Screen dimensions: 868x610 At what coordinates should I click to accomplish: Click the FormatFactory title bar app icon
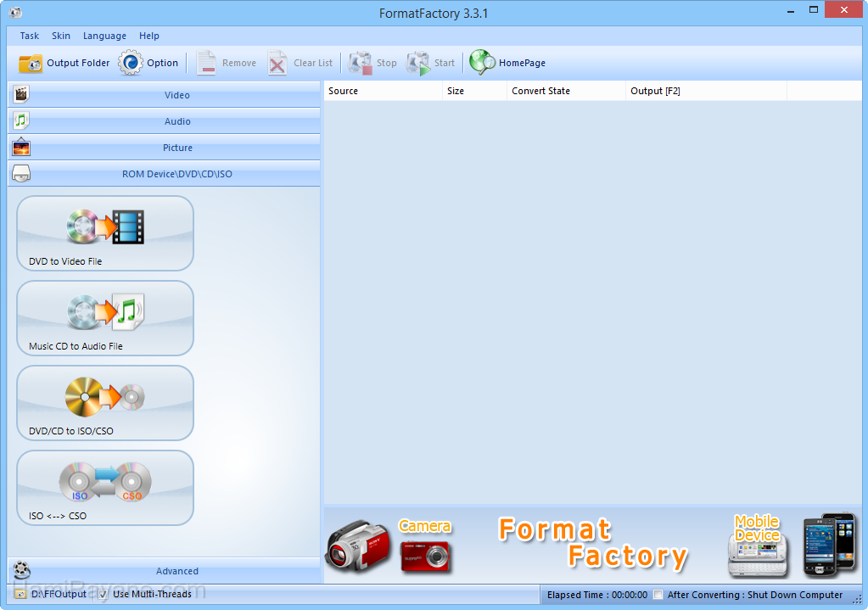click(15, 12)
